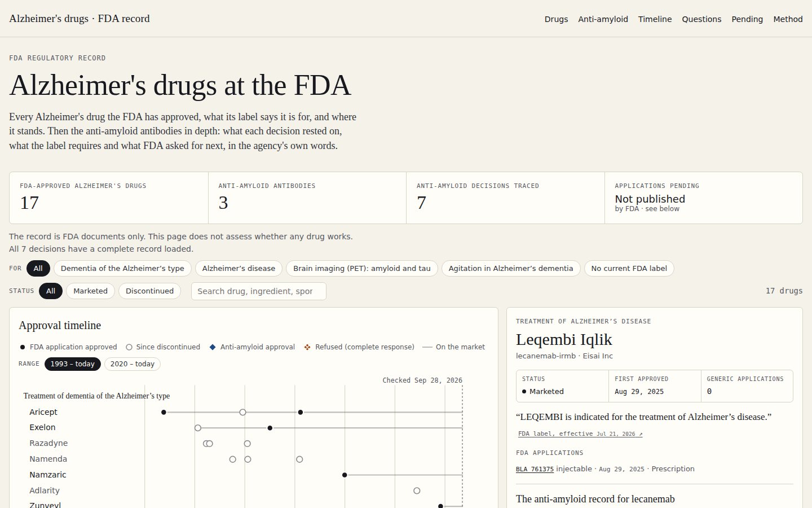The height and width of the screenshot is (508, 812).
Task: Show only Discontinued drugs
Action: pyautogui.click(x=149, y=291)
